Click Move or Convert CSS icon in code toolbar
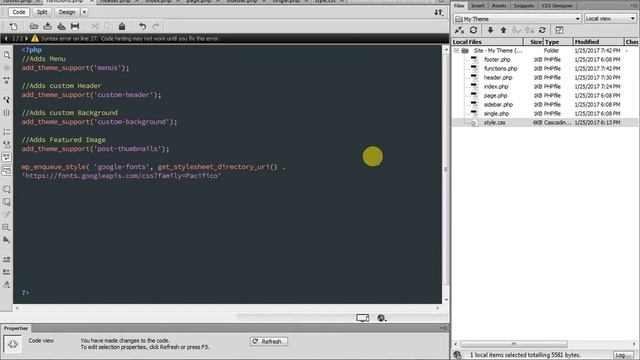The height and width of the screenshot is (360, 640). click(7, 240)
